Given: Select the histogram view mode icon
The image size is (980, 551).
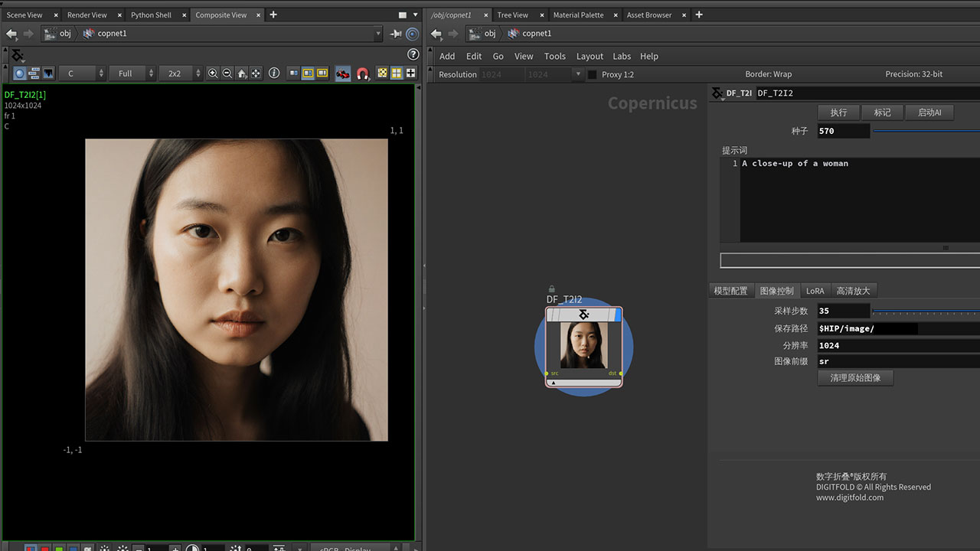Looking at the screenshot, I should 48,73.
